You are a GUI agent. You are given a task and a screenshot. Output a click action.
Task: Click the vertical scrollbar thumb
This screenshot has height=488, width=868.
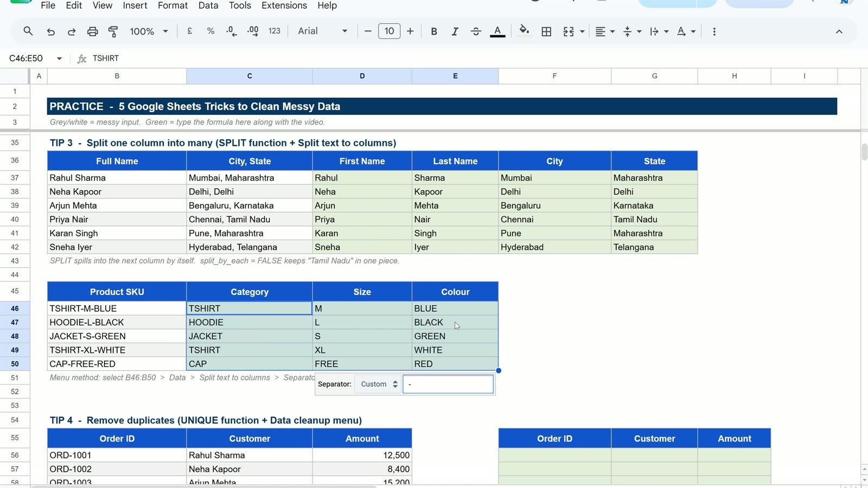pos(864,152)
